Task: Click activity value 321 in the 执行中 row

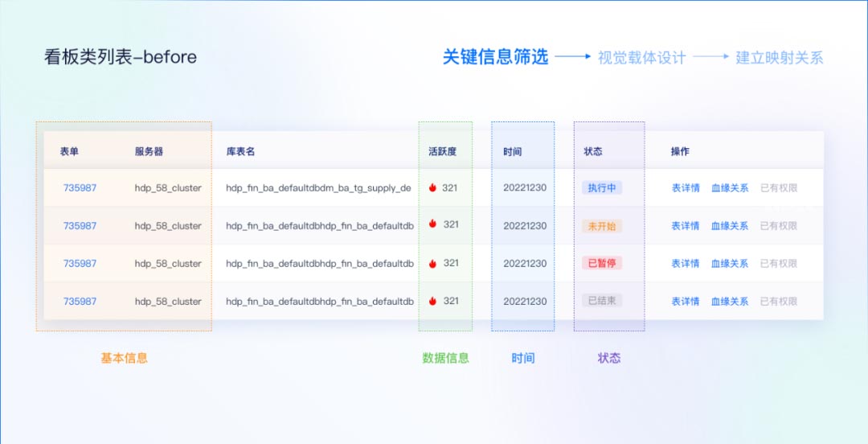Action: [x=449, y=188]
